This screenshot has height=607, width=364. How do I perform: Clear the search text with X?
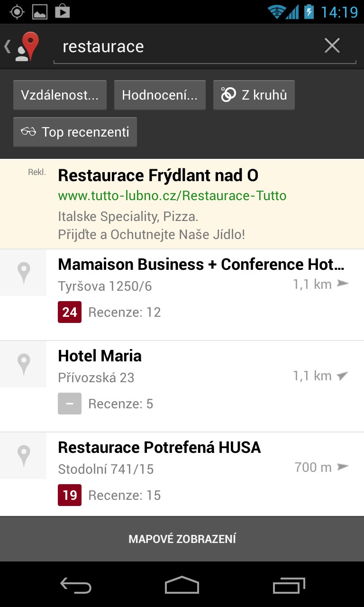(332, 46)
